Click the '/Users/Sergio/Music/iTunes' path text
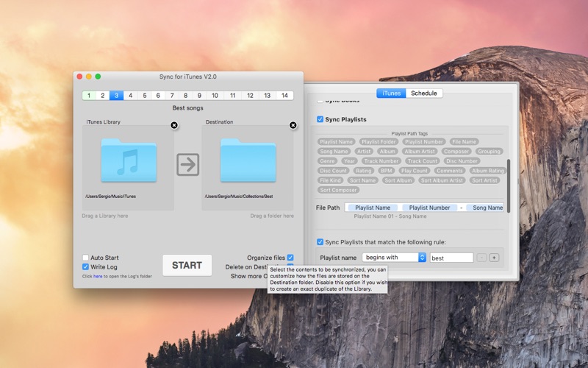The image size is (588, 368). (x=111, y=197)
